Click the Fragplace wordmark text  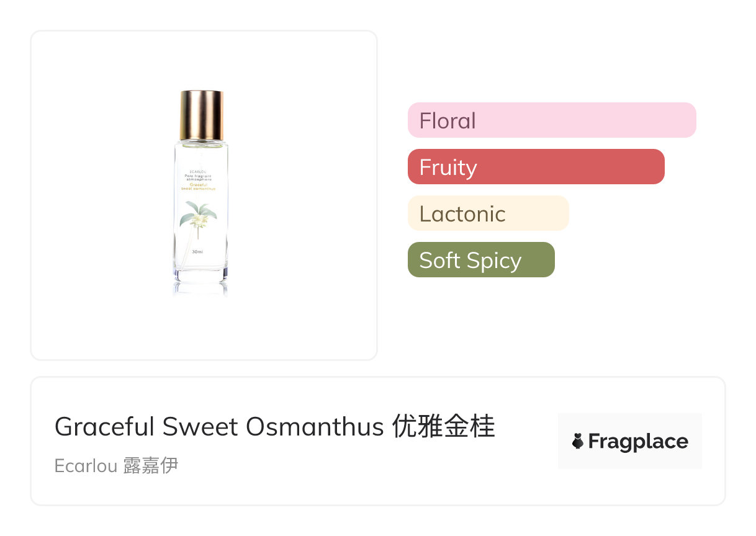click(637, 441)
